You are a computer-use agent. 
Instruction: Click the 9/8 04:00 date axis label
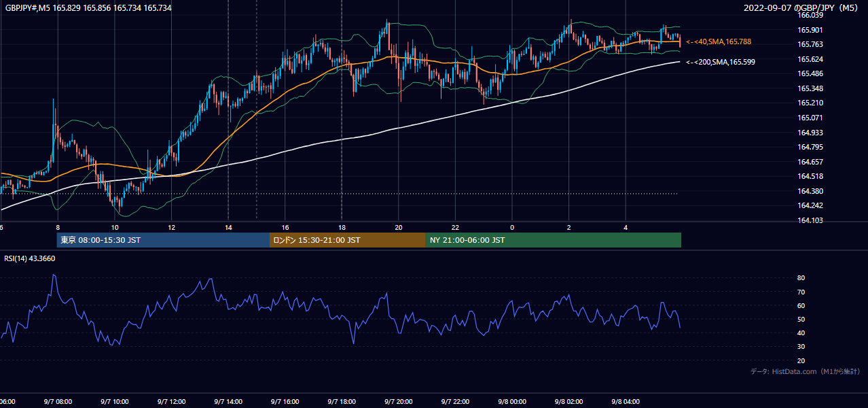[626, 402]
